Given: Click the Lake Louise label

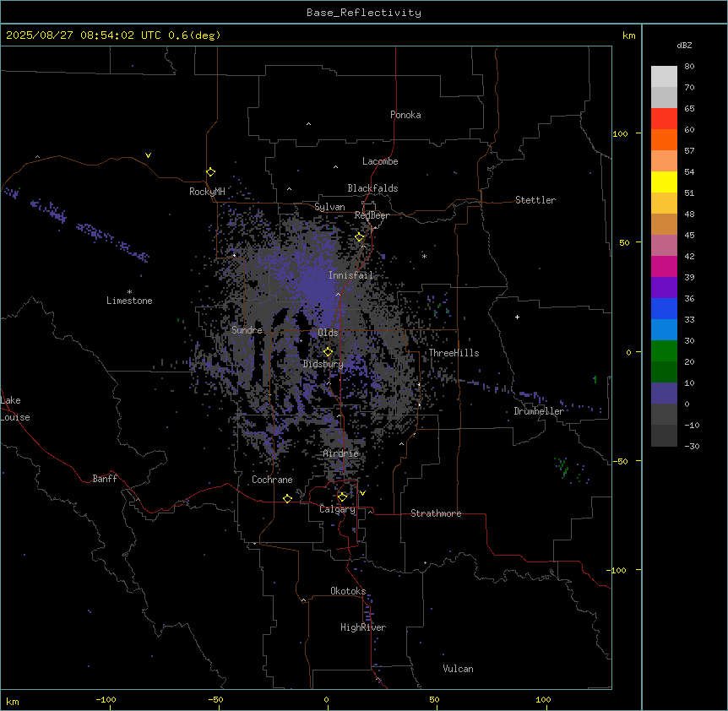Looking at the screenshot, I should [x=15, y=409].
